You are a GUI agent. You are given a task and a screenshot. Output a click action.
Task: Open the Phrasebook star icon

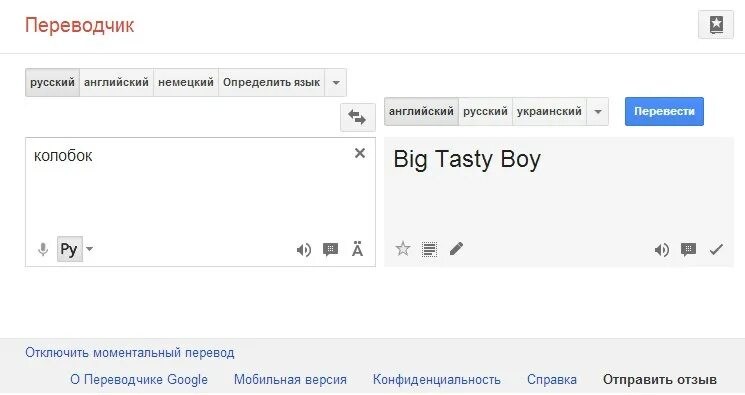(716, 25)
